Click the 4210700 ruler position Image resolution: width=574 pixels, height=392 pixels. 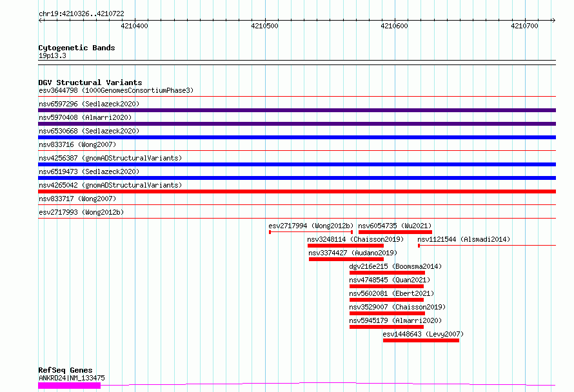[524, 26]
